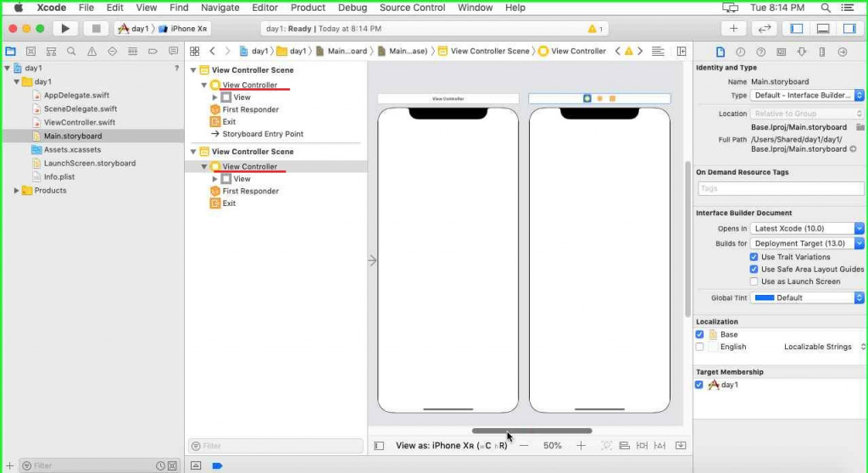Screen dimensions: 868x473
Task: Expand the Products folder
Action: click(16, 191)
